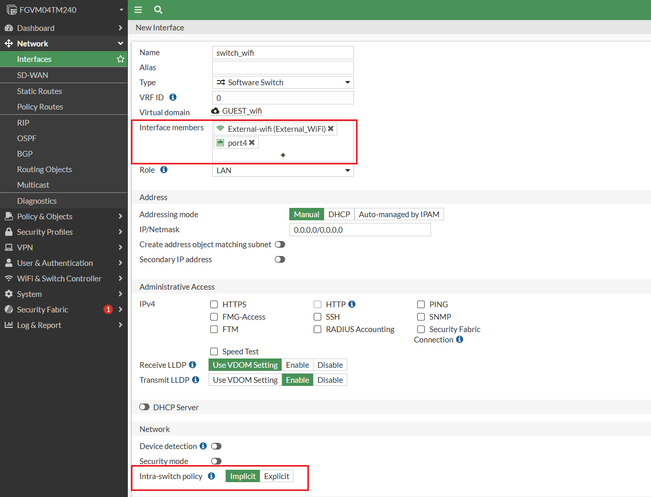Favorite the Interfaces page with star icon
Viewport: 651px width, 497px height.
point(120,59)
